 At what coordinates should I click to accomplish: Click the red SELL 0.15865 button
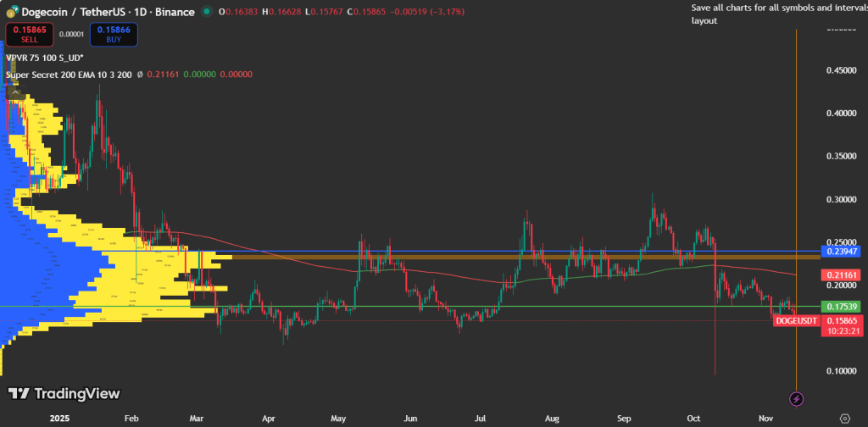tap(30, 35)
